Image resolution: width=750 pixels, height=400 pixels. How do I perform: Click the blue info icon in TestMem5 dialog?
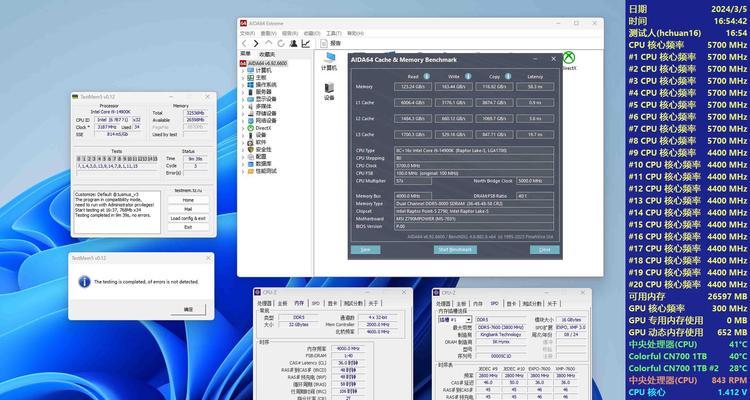pos(85,282)
